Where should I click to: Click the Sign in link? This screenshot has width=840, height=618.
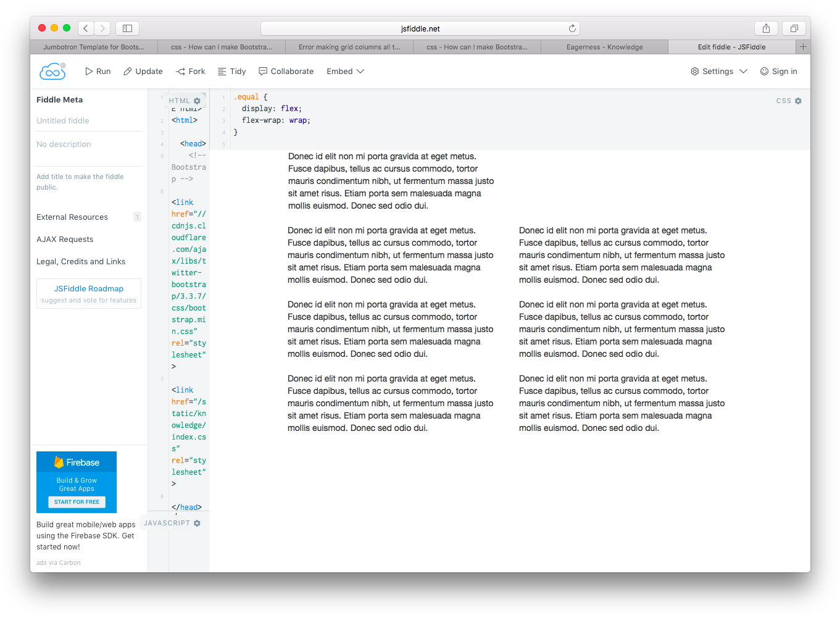[x=778, y=72]
